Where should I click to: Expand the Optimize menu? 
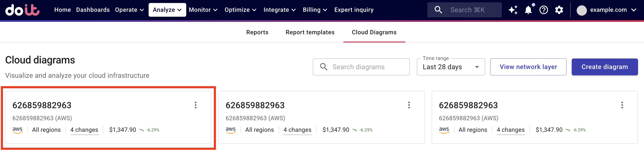pyautogui.click(x=240, y=10)
